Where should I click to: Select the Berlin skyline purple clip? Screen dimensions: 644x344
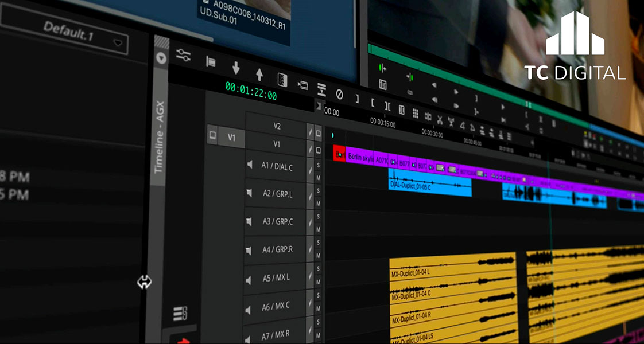360,157
